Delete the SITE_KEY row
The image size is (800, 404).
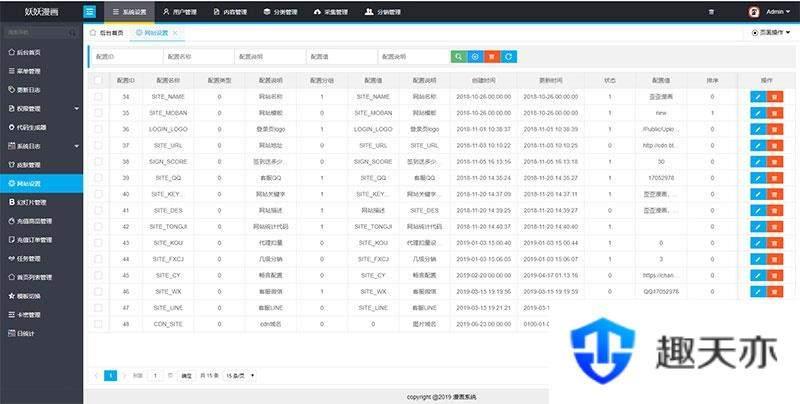tap(774, 194)
